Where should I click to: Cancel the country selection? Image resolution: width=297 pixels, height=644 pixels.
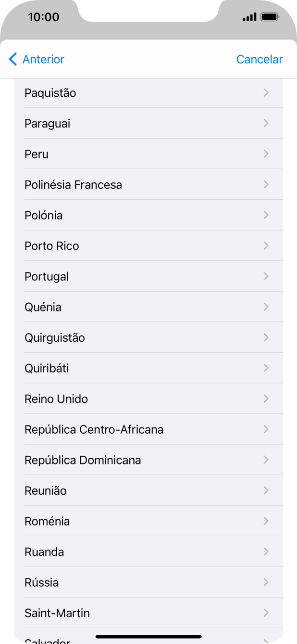[x=260, y=59]
